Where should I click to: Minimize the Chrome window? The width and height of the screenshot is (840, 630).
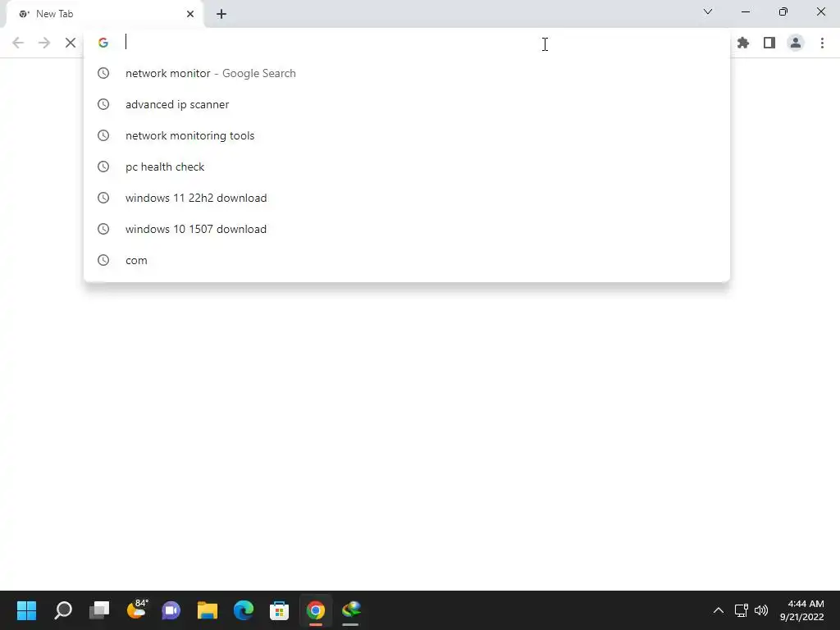pos(745,11)
